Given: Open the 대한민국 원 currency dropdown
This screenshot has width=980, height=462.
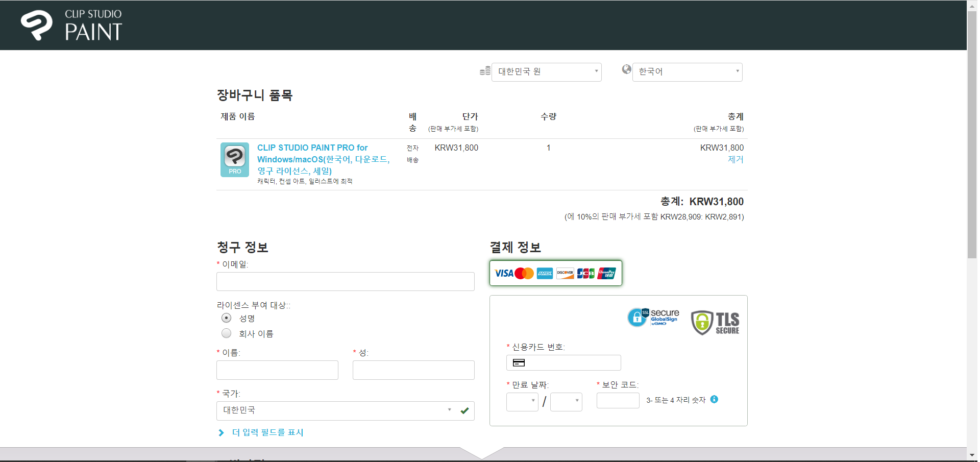Looking at the screenshot, I should click(546, 72).
